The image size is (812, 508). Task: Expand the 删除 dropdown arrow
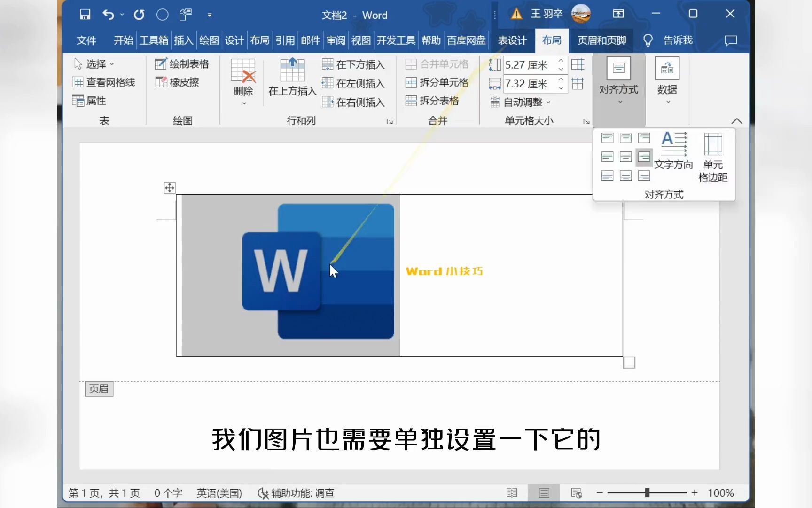tap(244, 103)
